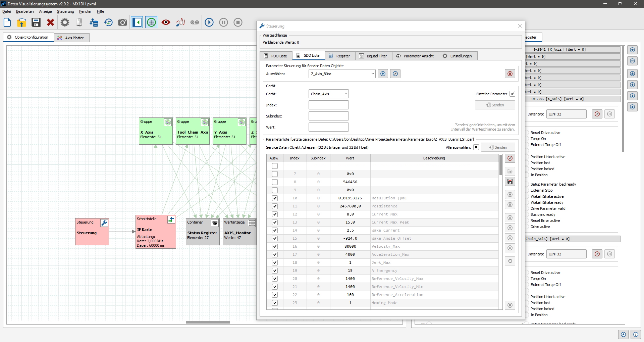Click the right panel vertical scrollbar
This screenshot has height=342, width=644.
(623, 99)
